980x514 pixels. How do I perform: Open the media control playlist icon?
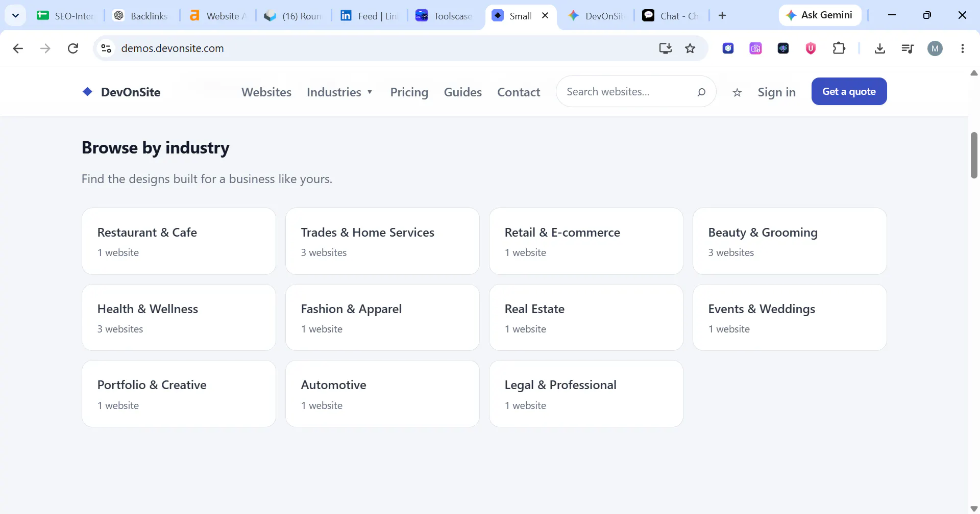click(x=908, y=48)
